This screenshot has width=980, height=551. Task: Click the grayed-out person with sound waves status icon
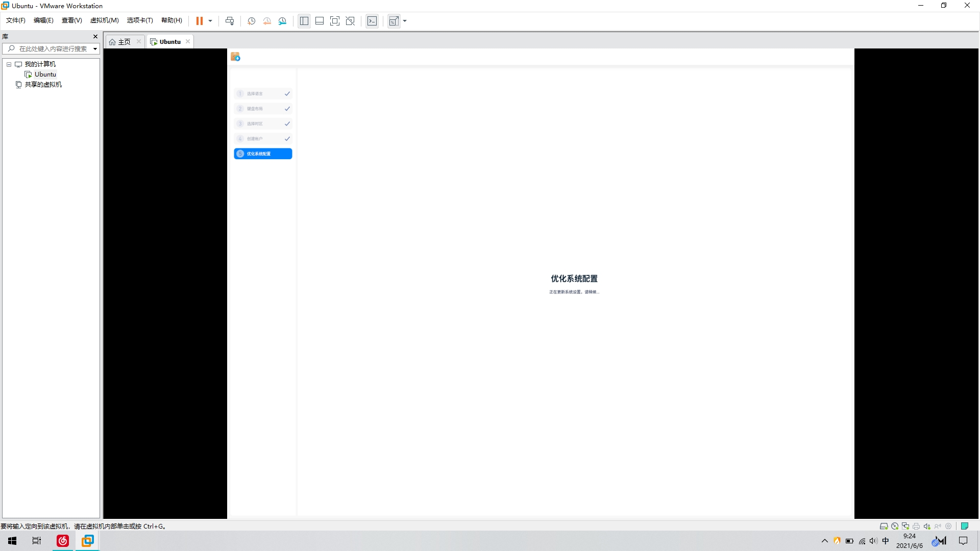(938, 526)
